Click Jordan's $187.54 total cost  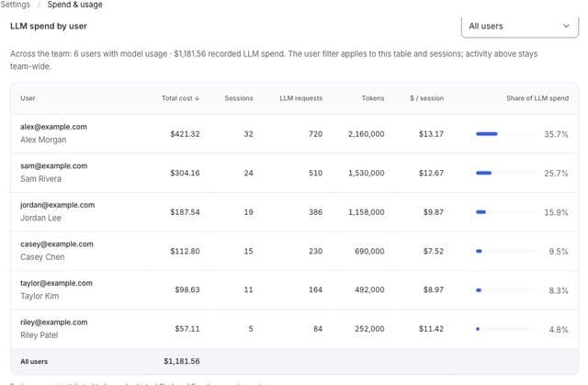click(185, 212)
